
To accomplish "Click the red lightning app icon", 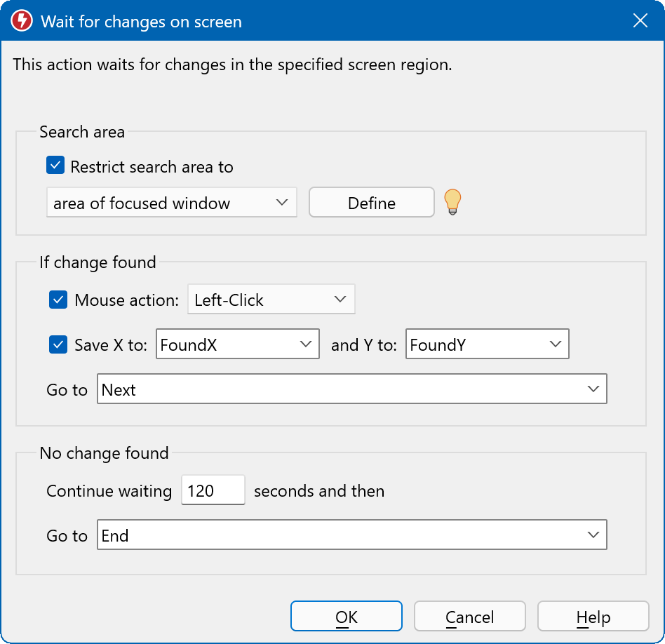I will click(22, 21).
